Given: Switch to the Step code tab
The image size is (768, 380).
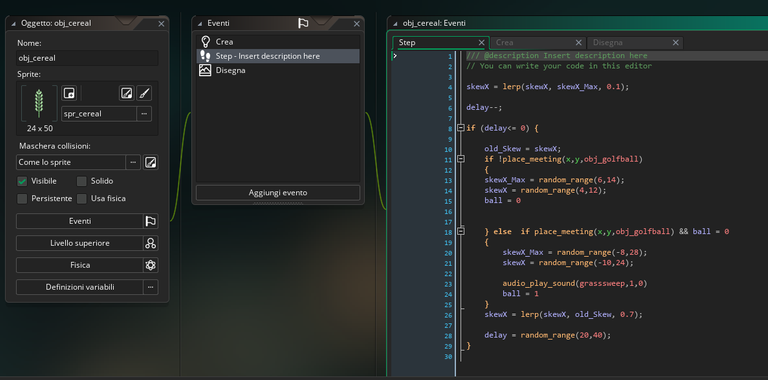Looking at the screenshot, I should click(437, 43).
